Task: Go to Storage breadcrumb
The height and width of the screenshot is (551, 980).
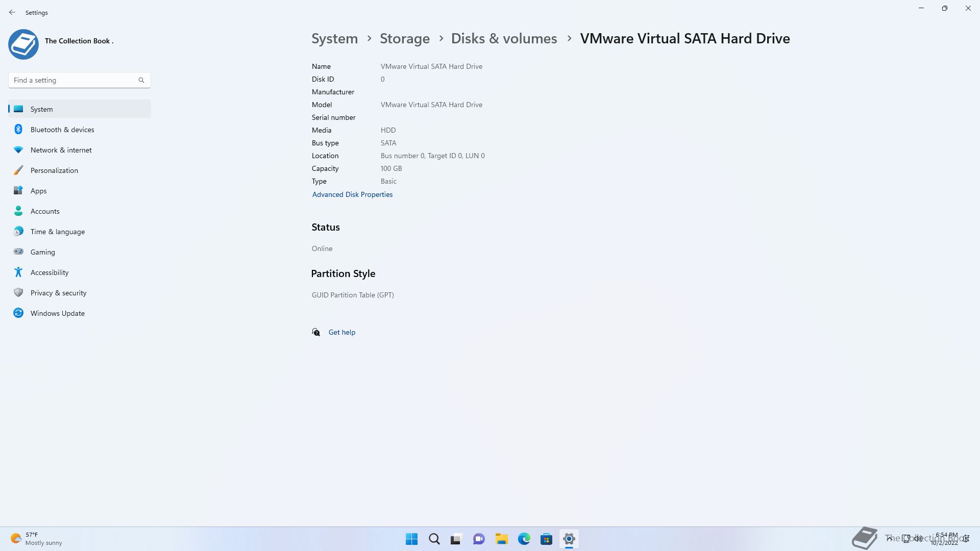Action: click(405, 39)
